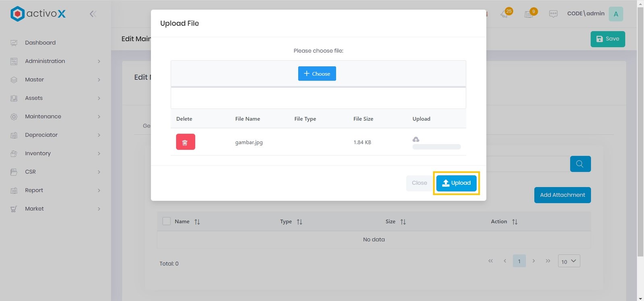The height and width of the screenshot is (301, 644).
Task: Open the notifications bell icon
Action: (x=504, y=14)
